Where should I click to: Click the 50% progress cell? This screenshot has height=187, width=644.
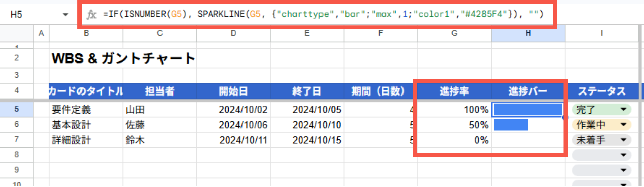(x=454, y=125)
